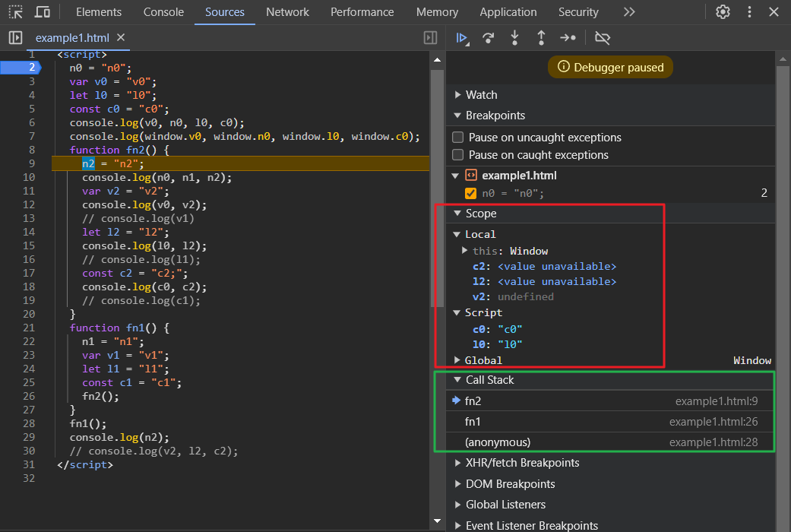The width and height of the screenshot is (791, 532).
Task: Click line number 9 in the gutter
Action: (31, 163)
